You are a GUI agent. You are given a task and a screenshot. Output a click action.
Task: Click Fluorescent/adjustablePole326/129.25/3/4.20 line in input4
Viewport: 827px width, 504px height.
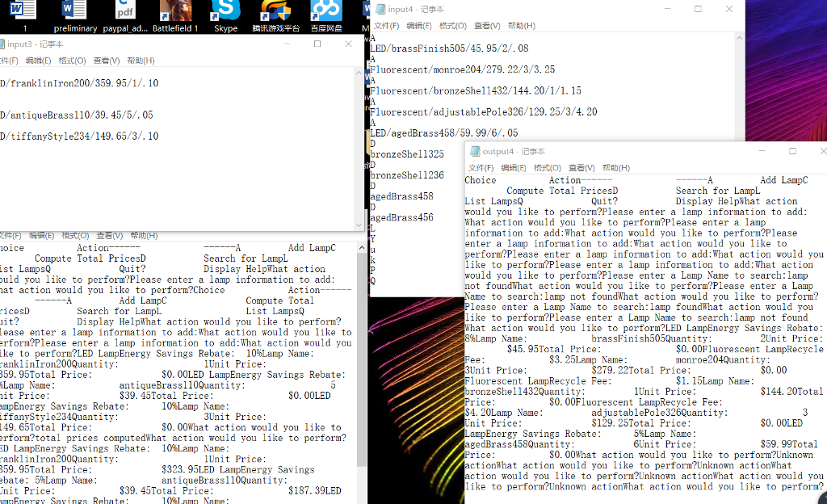coord(484,111)
